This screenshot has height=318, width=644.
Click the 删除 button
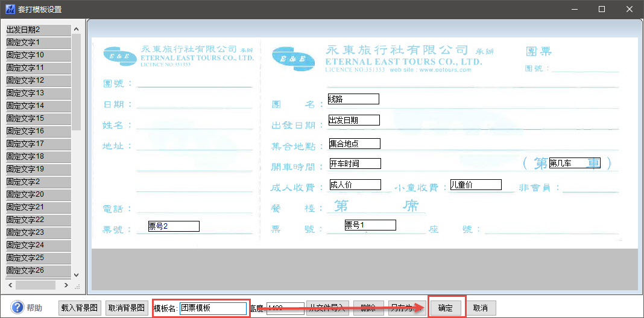(368, 308)
